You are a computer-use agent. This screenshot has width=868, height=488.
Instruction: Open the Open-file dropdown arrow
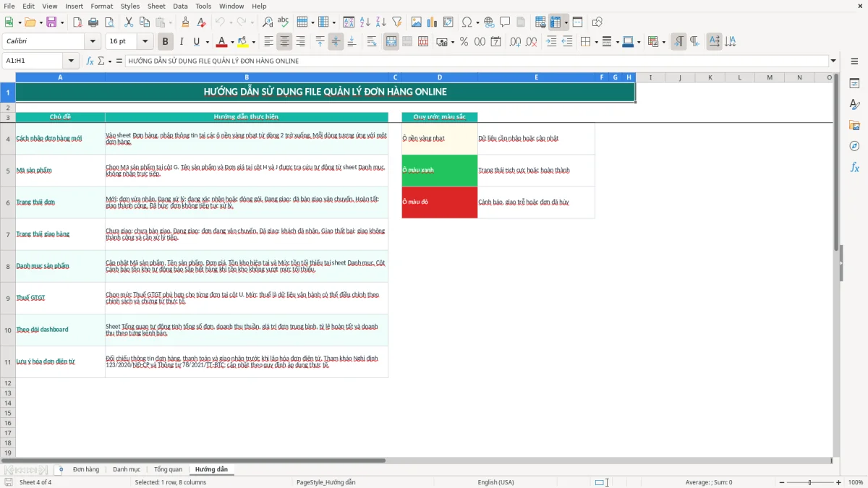pos(41,22)
